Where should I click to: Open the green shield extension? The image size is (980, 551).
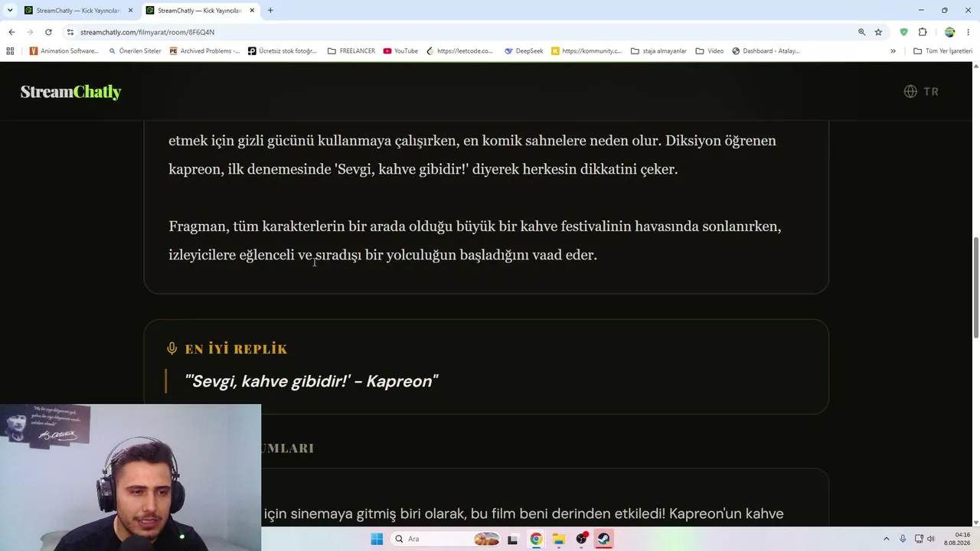903,32
